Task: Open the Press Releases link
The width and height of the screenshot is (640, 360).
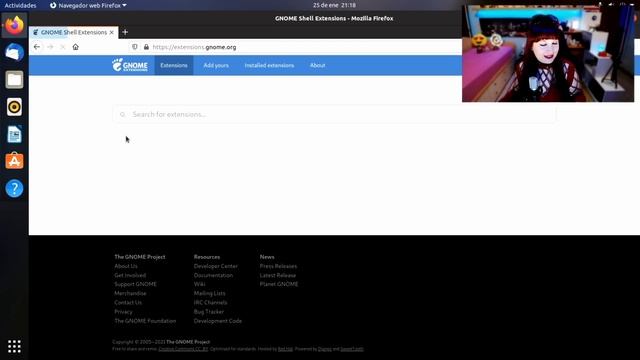Action: tap(278, 266)
